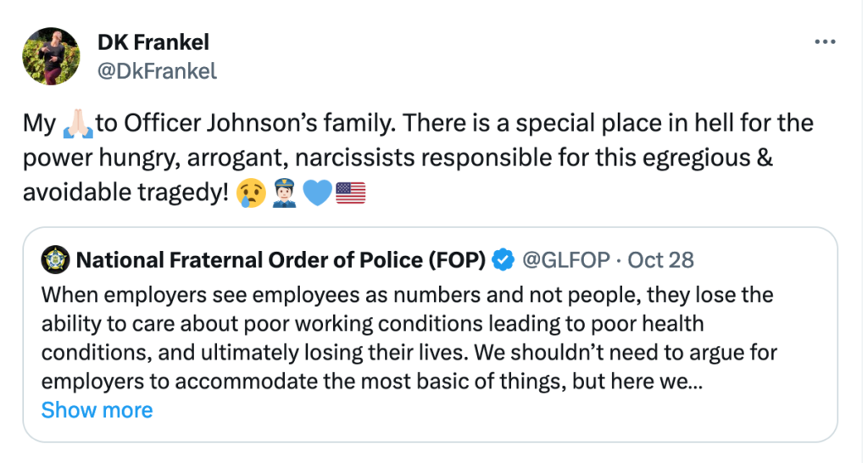Click the police officer emoji

tap(285, 193)
